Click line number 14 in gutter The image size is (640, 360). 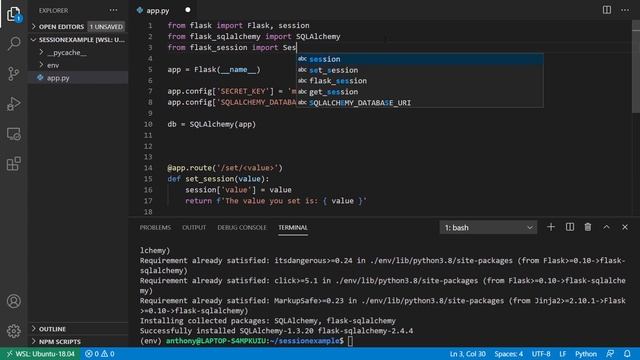(148, 168)
